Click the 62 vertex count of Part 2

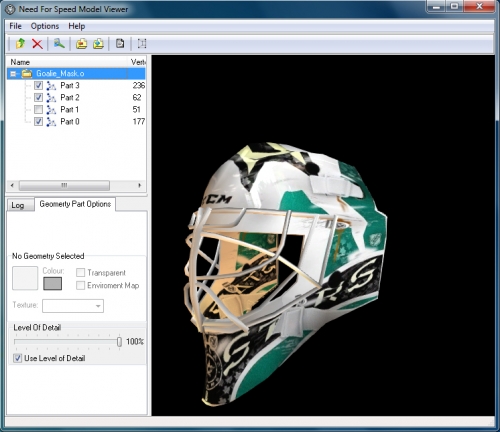[x=137, y=98]
